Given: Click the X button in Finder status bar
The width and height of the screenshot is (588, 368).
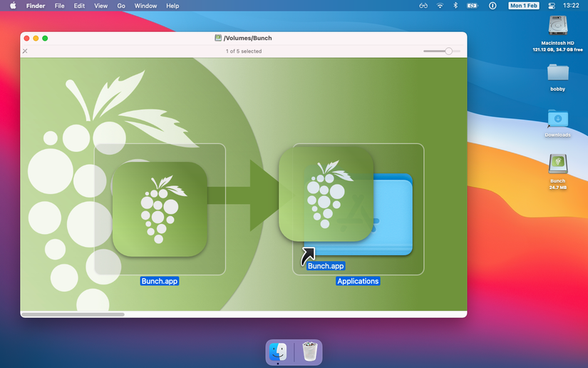Looking at the screenshot, I should (x=25, y=51).
